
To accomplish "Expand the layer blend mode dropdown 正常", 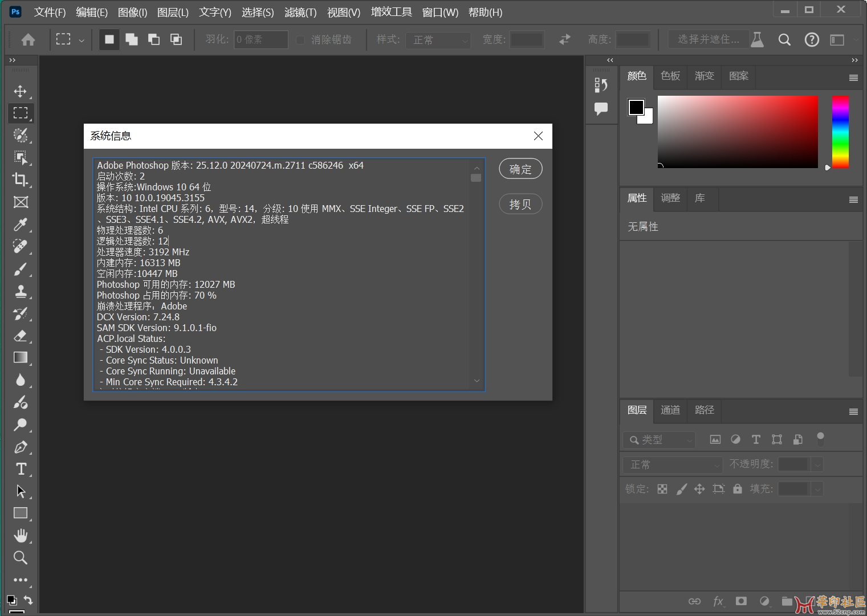I will pyautogui.click(x=673, y=464).
